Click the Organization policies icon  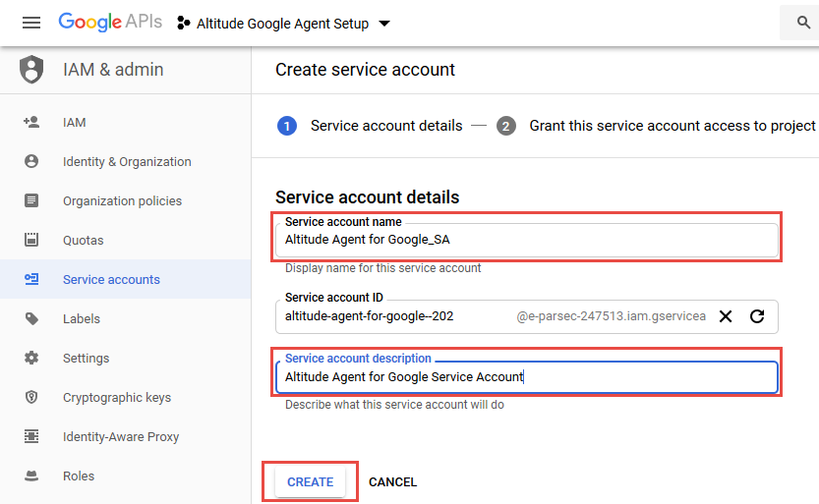click(x=31, y=201)
